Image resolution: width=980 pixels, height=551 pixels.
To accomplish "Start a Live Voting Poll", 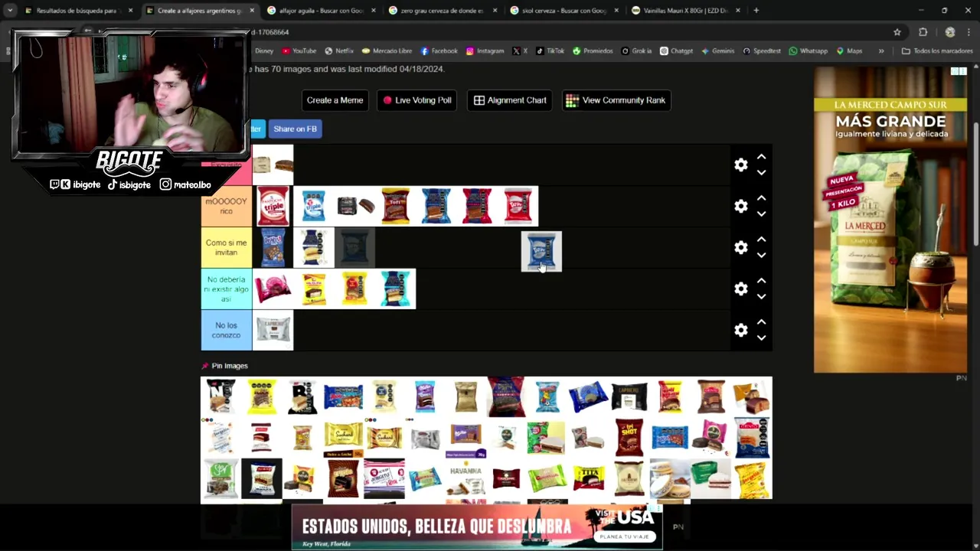I will 417,100.
